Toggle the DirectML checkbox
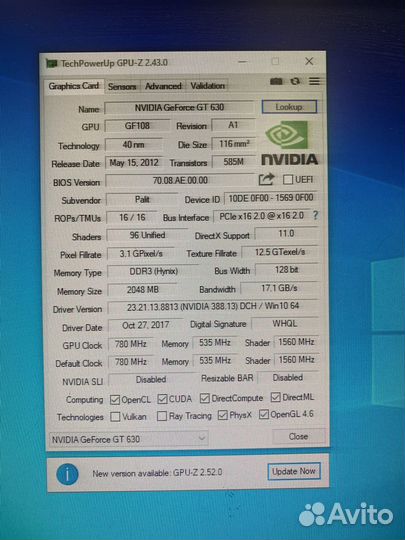Viewport: 405px width, 540px height. coord(276,397)
